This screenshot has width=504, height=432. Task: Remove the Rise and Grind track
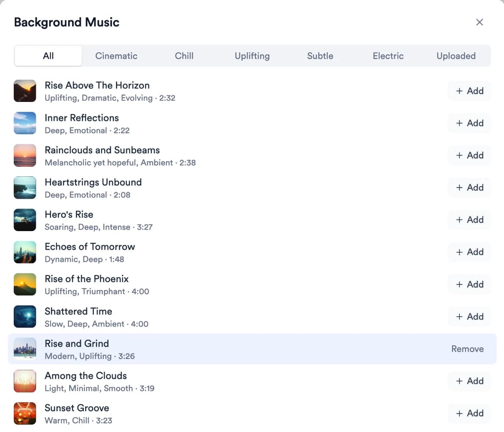pos(467,349)
